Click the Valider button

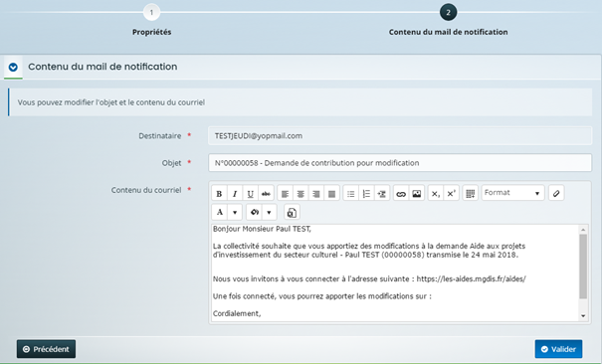pyautogui.click(x=558, y=349)
